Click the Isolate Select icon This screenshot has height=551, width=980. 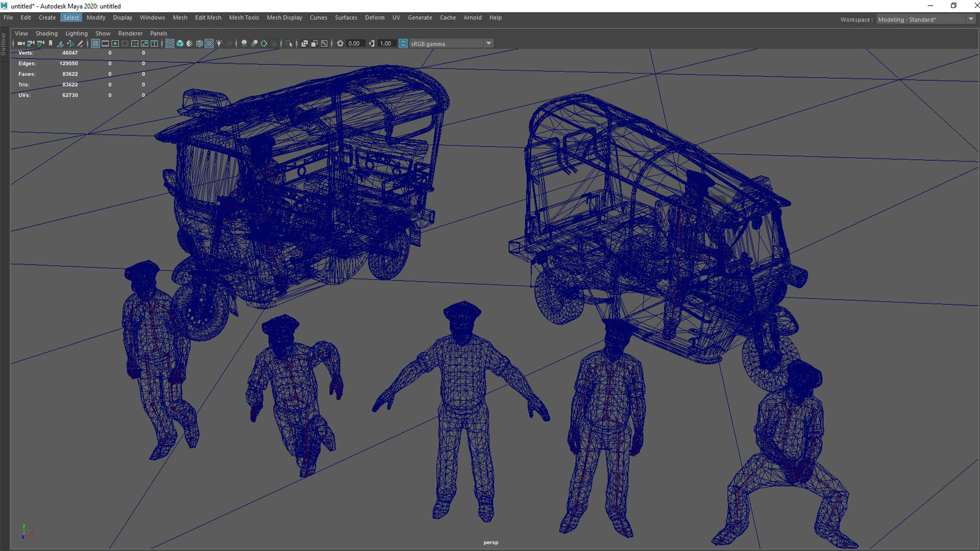[289, 43]
